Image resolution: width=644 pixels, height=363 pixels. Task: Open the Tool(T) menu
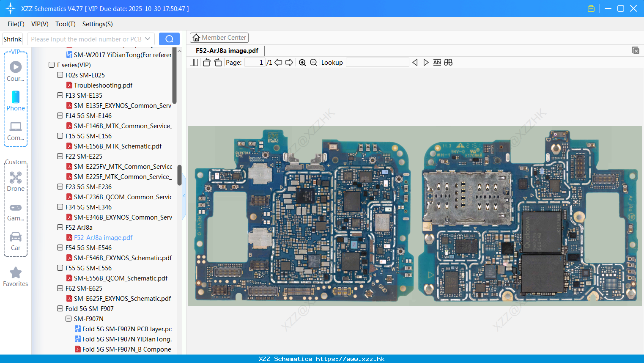66,24
